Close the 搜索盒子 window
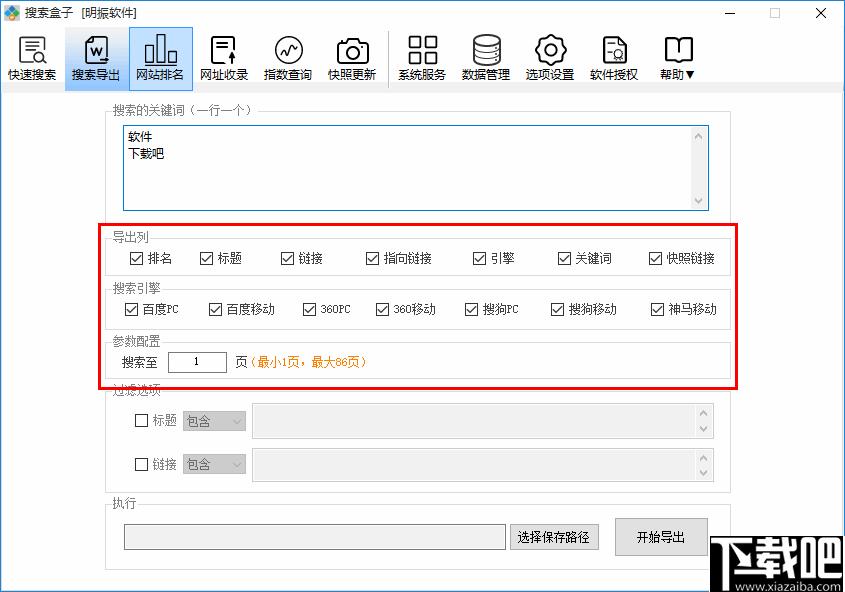This screenshot has width=845, height=592. point(821,13)
